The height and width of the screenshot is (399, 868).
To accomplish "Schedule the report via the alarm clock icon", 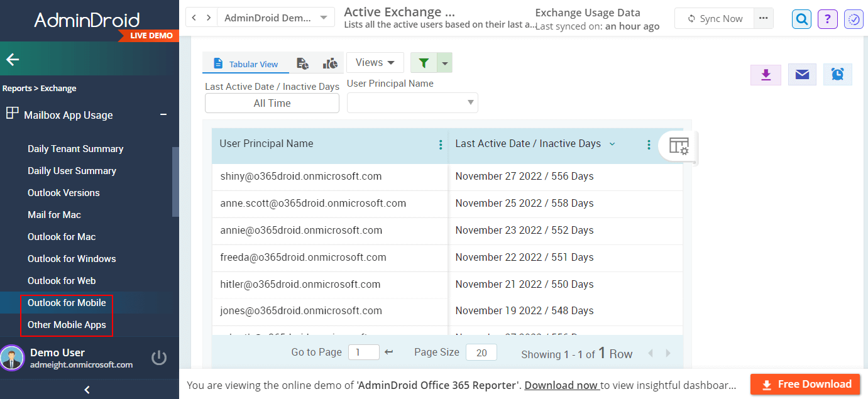I will 838,74.
